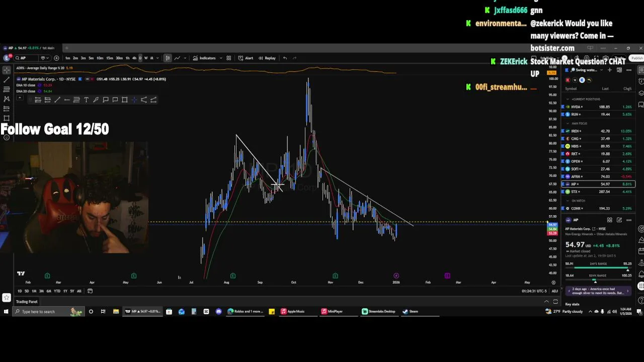644x362 pixels.
Task: Toggle ADJ adjusted price scale
Action: pos(554,291)
